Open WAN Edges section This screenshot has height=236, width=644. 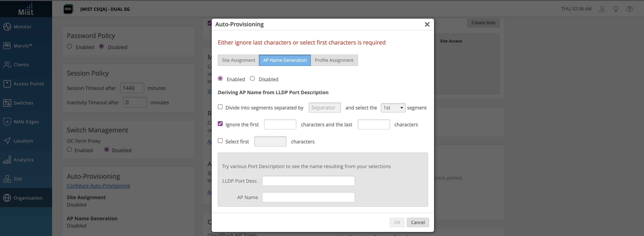point(26,122)
